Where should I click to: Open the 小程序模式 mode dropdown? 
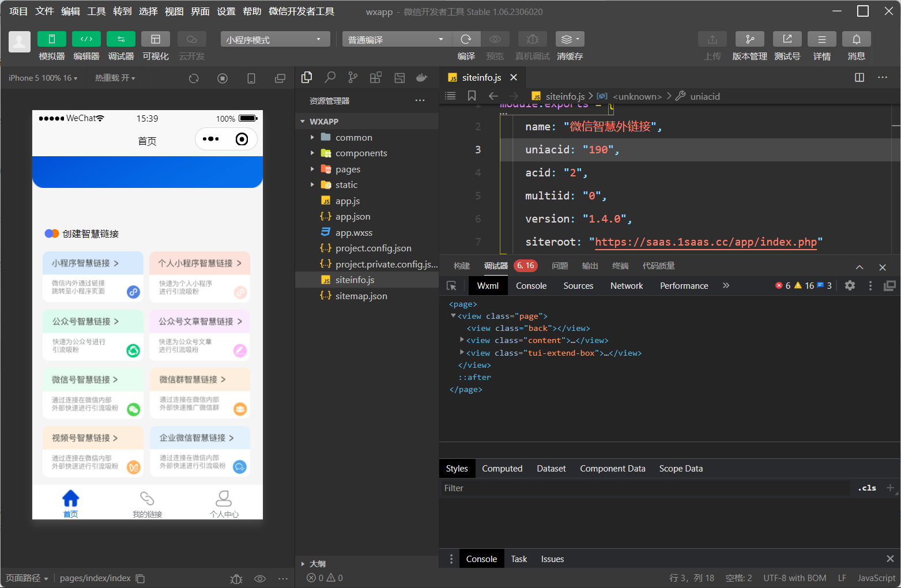click(275, 39)
